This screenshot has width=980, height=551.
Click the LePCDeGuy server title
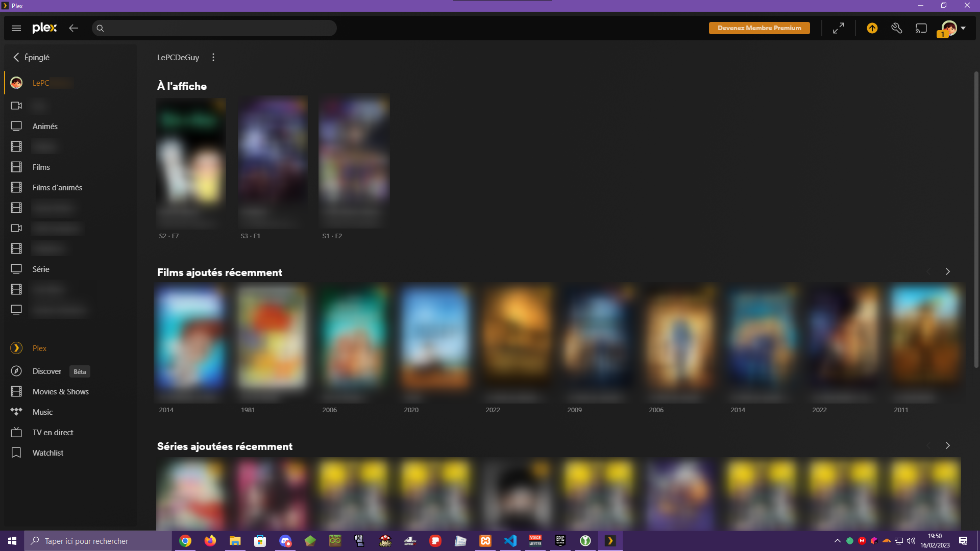point(178,57)
